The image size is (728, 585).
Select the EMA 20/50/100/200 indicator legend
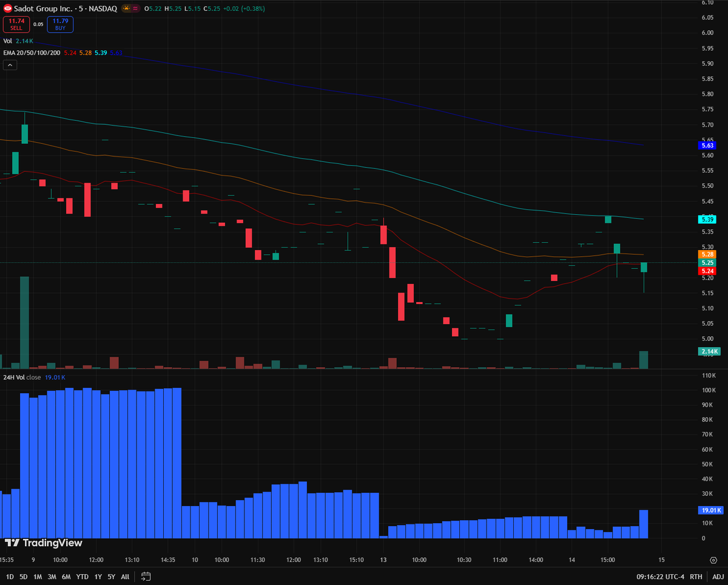click(x=30, y=53)
